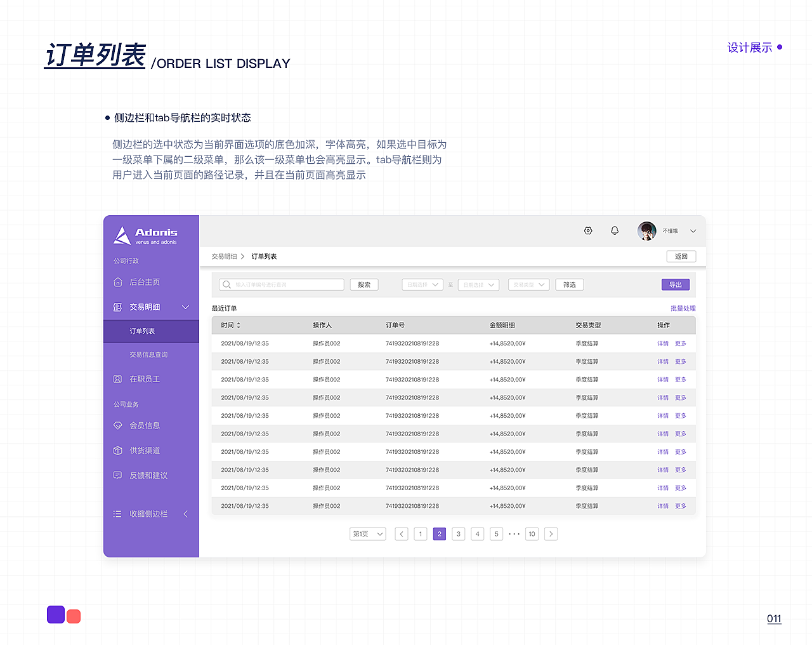
Task: Click the Adonis logo icon
Action: click(122, 236)
